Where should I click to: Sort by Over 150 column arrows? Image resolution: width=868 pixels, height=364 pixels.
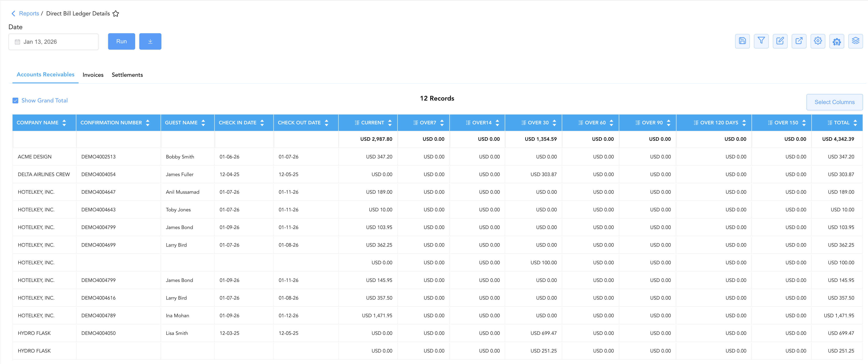click(804, 123)
